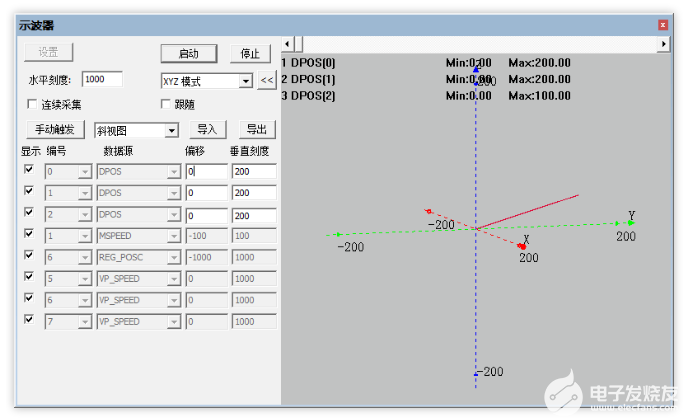This screenshot has height=418, width=684.
Task: Toggle display checkbox for VP_SPEED axis 5 row
Action: pyautogui.click(x=29, y=276)
